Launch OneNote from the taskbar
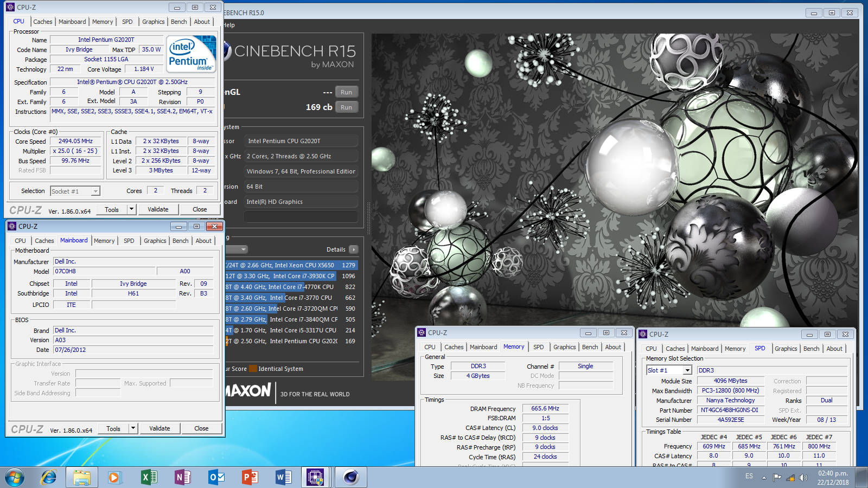 coord(182,477)
